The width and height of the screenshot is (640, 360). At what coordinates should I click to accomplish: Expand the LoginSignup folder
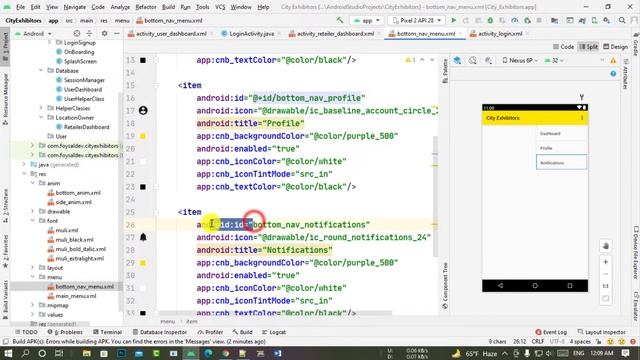point(49,42)
